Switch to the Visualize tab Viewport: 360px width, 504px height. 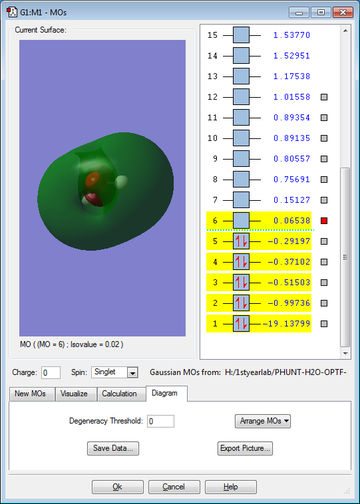tap(74, 394)
